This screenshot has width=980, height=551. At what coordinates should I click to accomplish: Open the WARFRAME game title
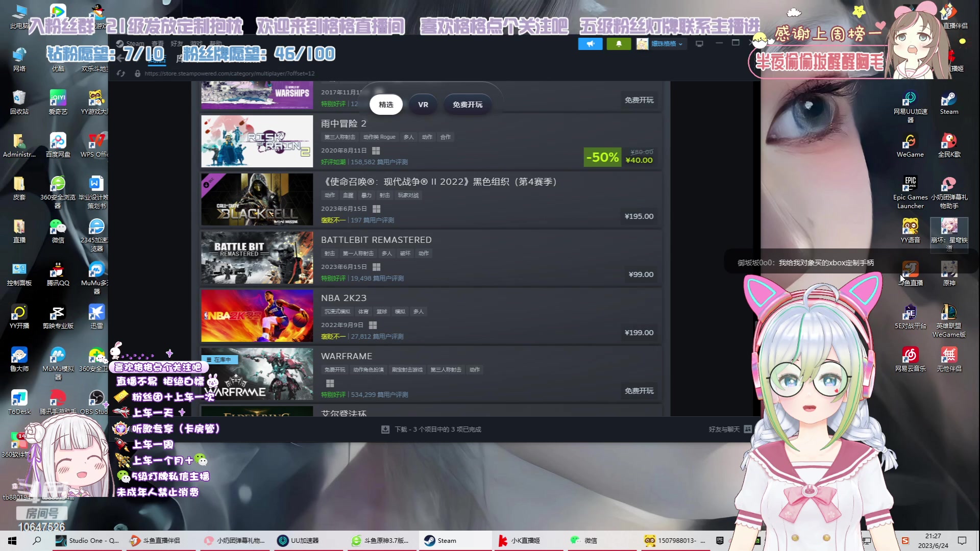[347, 356]
